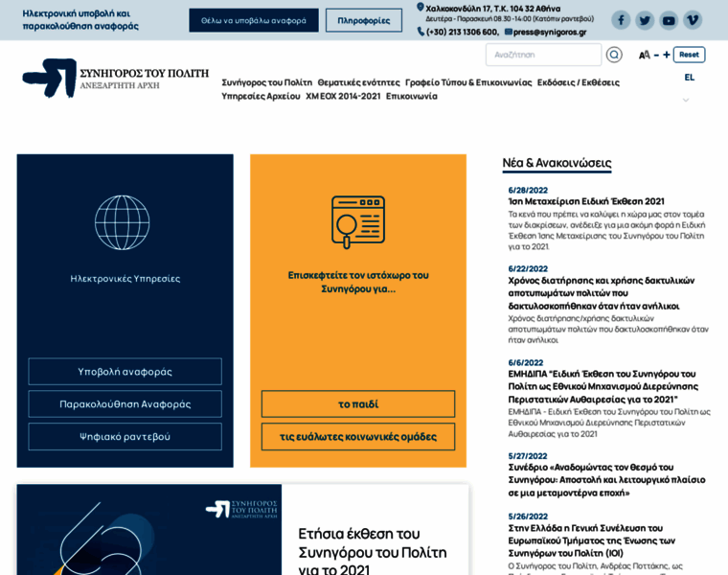Open the Twitter social icon
The height and width of the screenshot is (575, 728).
tap(645, 20)
